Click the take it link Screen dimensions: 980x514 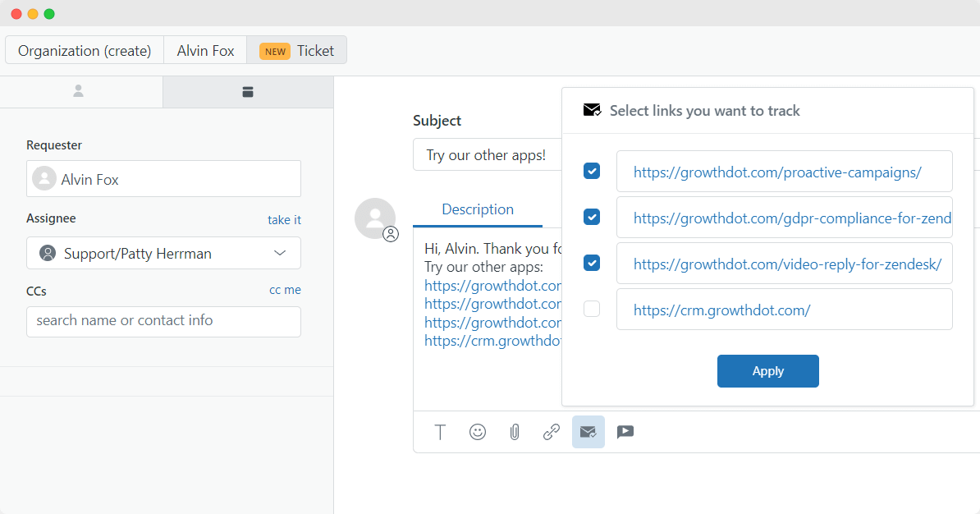(x=284, y=220)
